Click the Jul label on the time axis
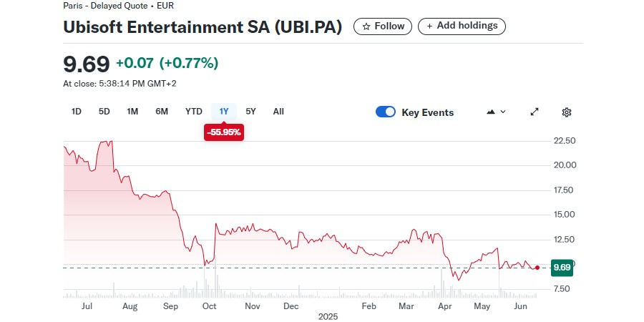Viewport: 644px width, 322px height. click(87, 306)
